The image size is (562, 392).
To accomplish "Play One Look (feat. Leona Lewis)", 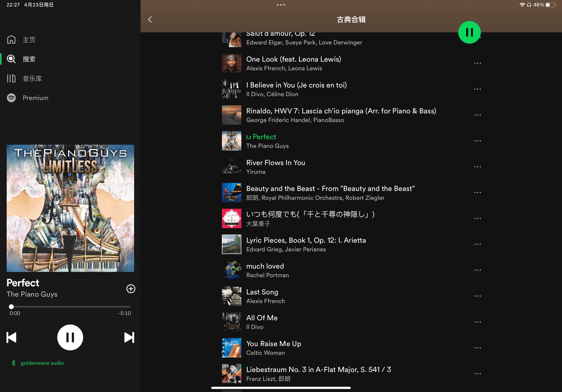I will click(351, 63).
